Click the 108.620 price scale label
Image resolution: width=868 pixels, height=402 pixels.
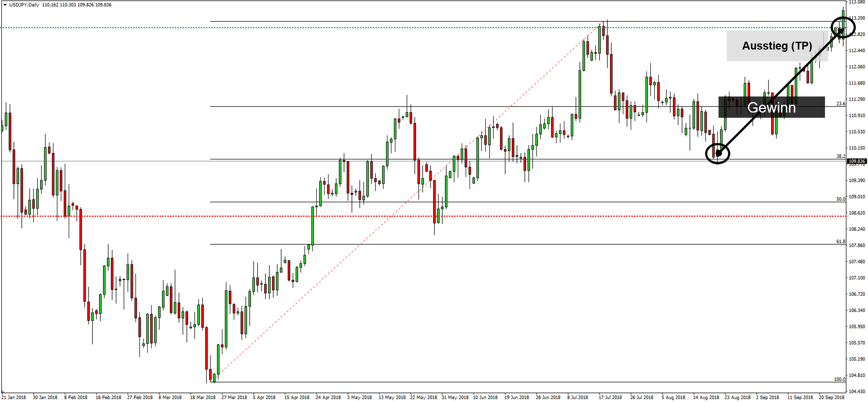(x=857, y=213)
